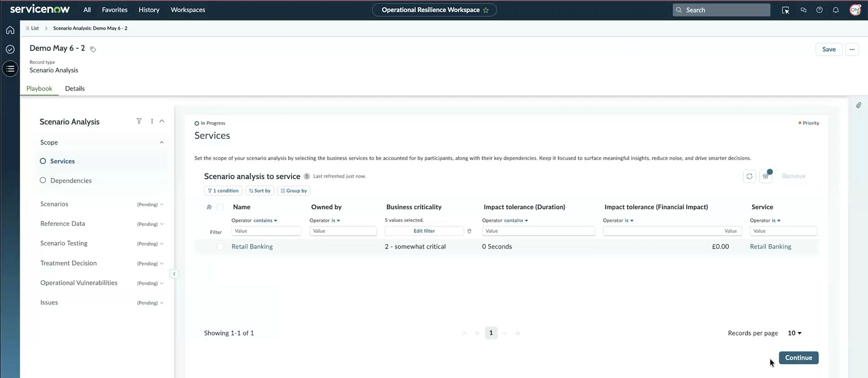868x378 pixels.
Task: Open the pointer help icon in header
Action: point(785,10)
